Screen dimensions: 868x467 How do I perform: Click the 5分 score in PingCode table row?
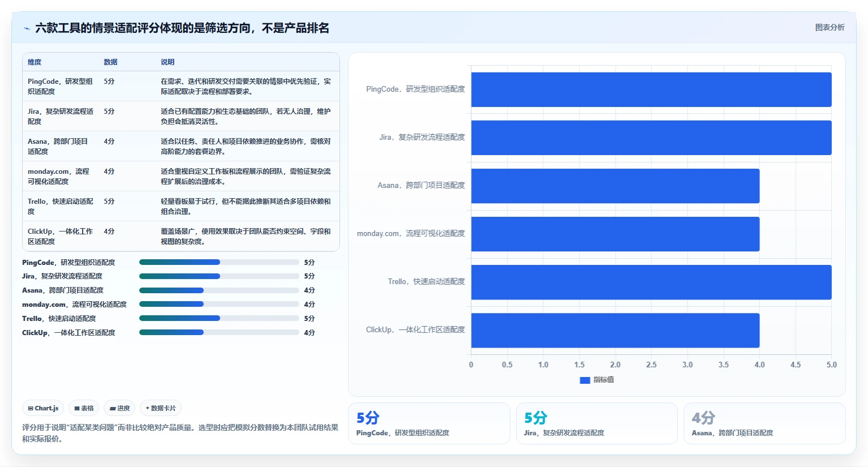(x=109, y=82)
